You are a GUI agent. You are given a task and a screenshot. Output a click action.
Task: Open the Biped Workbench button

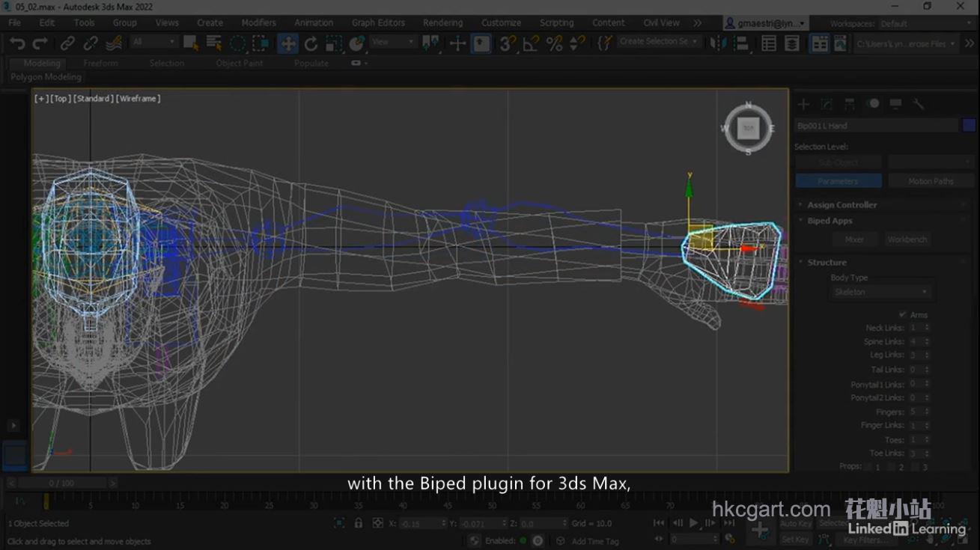pyautogui.click(x=907, y=239)
